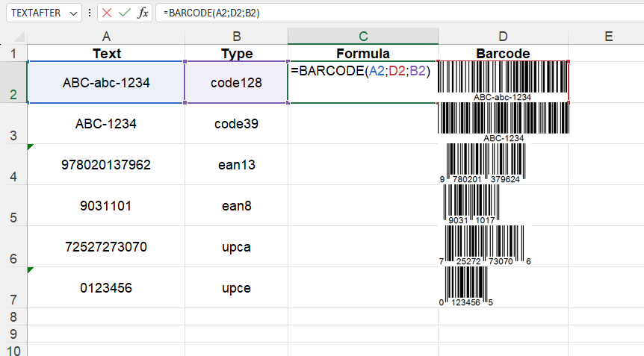Select the ean8 type cell
This screenshot has width=644, height=356.
tap(237, 205)
